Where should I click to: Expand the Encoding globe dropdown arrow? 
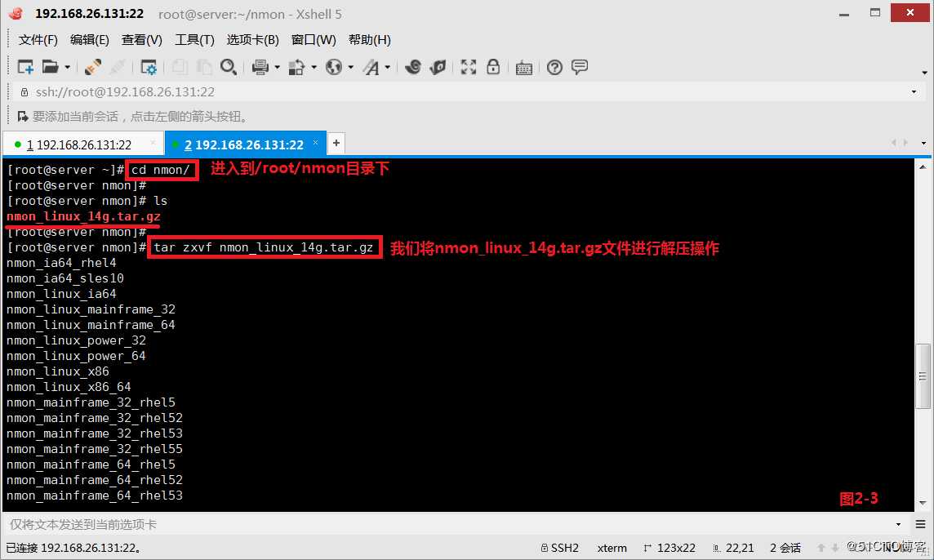(350, 67)
